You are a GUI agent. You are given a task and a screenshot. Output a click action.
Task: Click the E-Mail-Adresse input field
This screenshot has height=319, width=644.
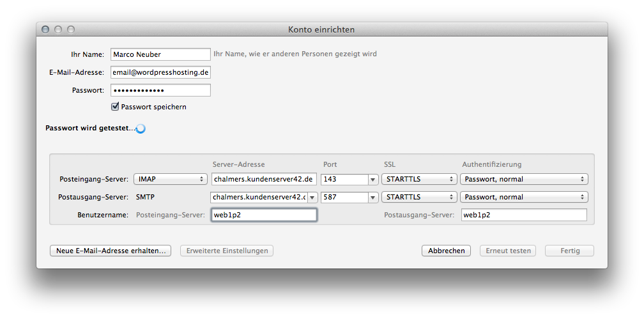pyautogui.click(x=160, y=72)
